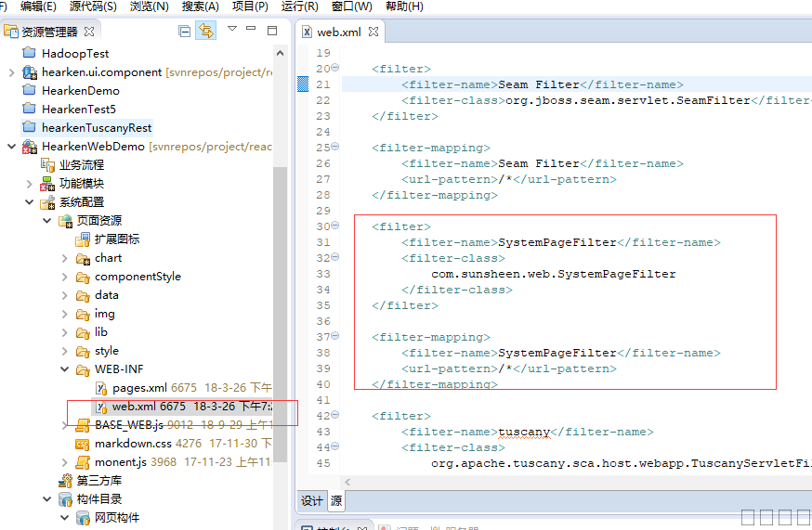Image resolution: width=812 pixels, height=530 pixels.
Task: Open the 运行(R) menu
Action: (x=299, y=6)
